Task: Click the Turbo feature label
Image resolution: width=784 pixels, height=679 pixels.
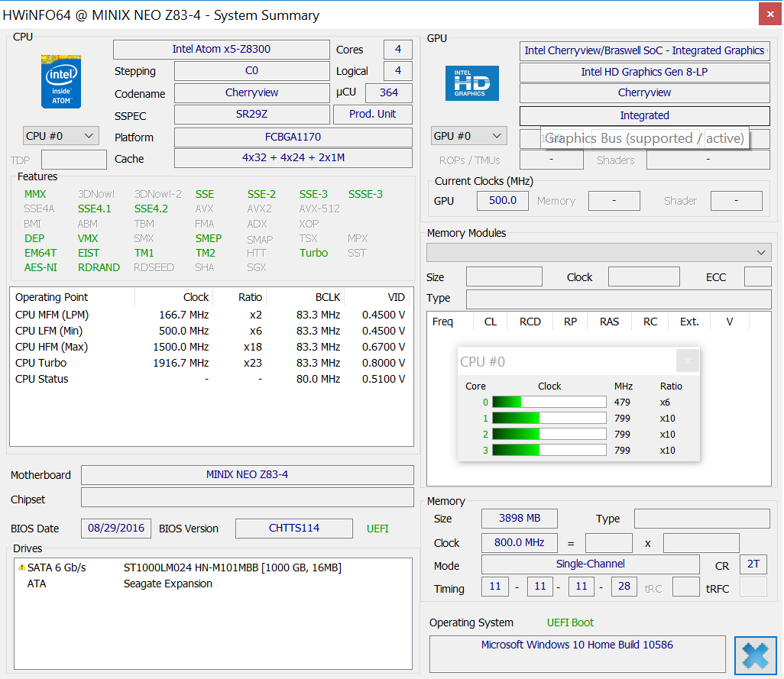Action: (x=313, y=253)
